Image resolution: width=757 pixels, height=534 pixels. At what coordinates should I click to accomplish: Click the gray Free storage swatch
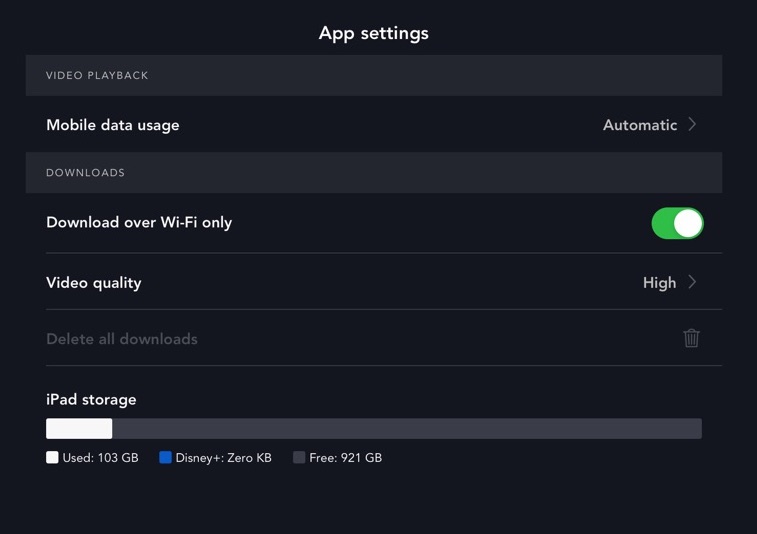point(299,457)
